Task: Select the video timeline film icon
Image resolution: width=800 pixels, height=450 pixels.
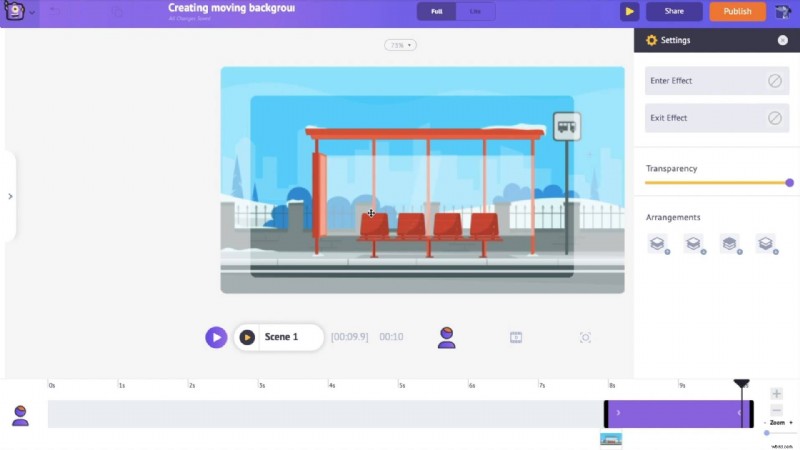Action: tap(516, 337)
